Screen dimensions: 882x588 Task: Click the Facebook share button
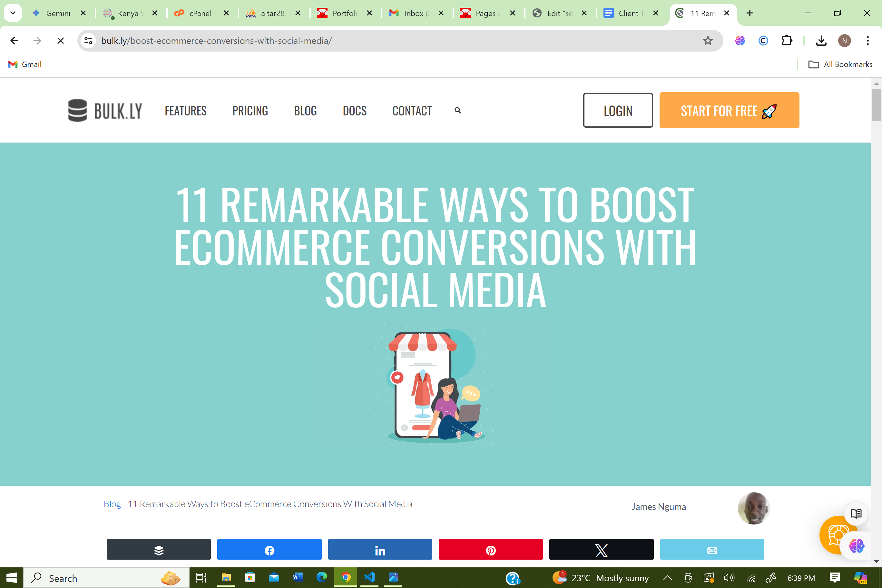coord(269,550)
